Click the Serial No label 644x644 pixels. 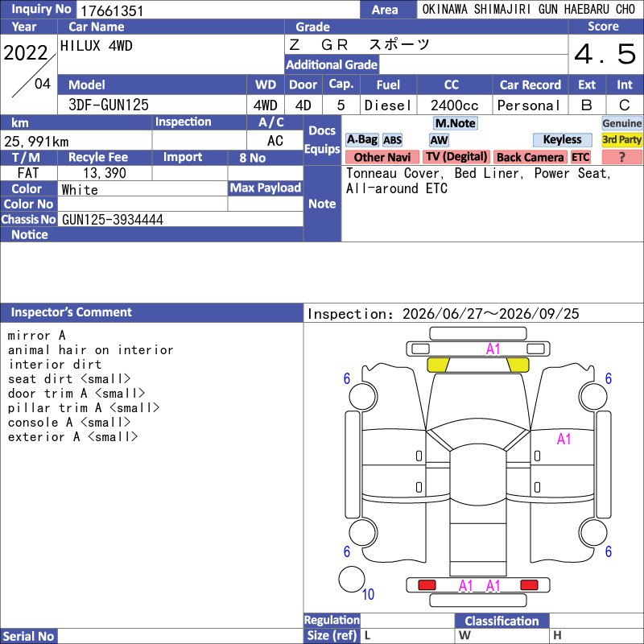(28, 636)
